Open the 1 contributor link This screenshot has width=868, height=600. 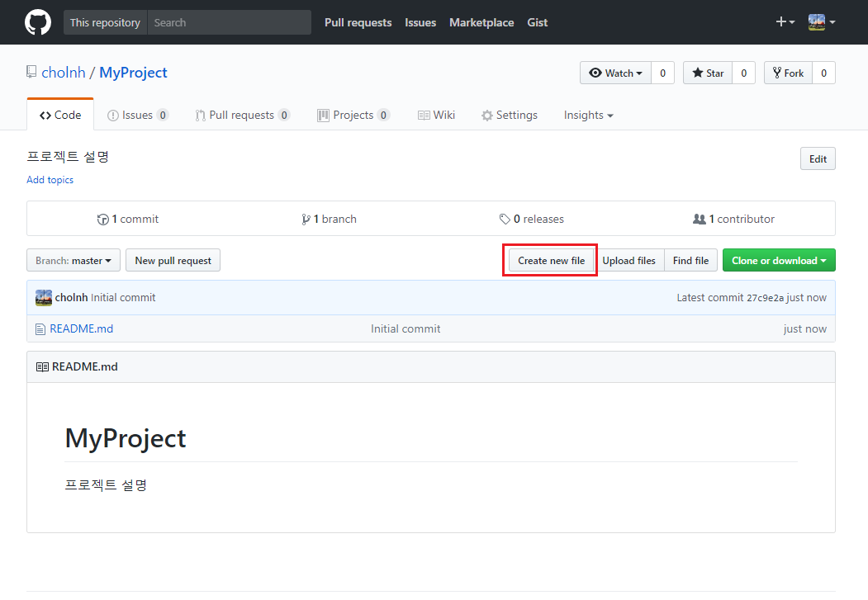point(733,219)
